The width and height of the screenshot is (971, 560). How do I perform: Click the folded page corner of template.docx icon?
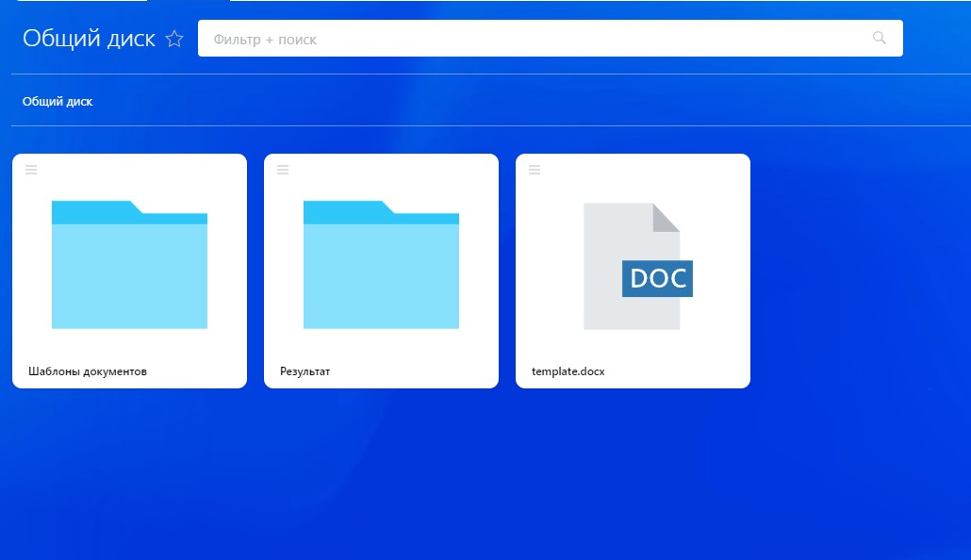pos(667,216)
